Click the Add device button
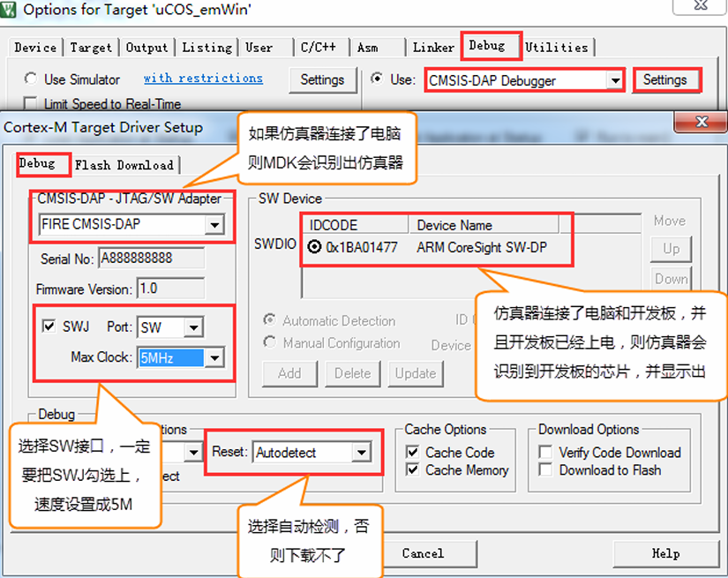 click(x=289, y=373)
